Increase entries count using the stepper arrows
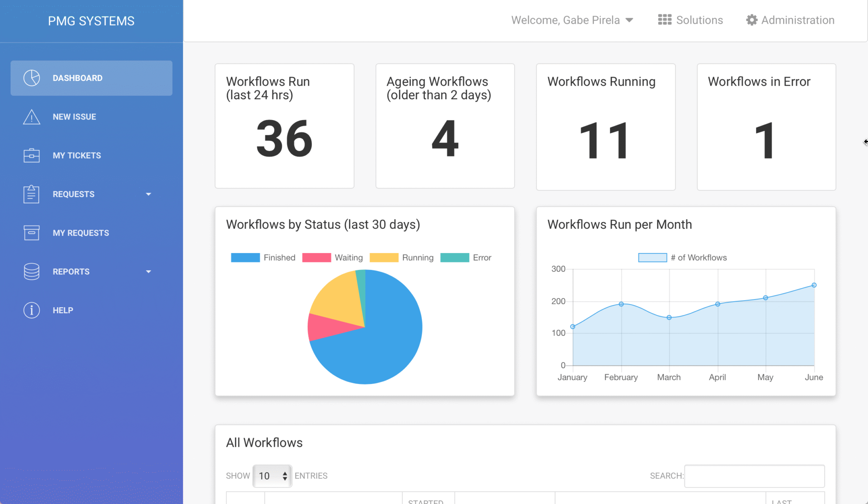The width and height of the screenshot is (868, 504). coord(285,473)
